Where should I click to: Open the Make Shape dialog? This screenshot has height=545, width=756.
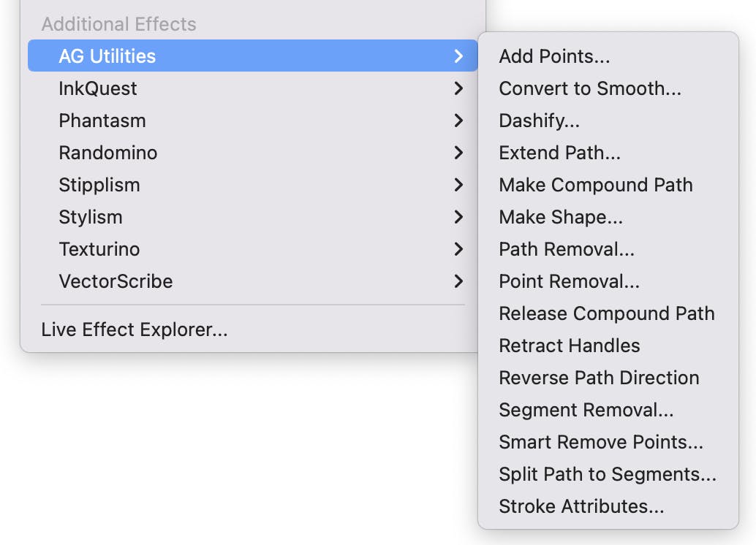[560, 217]
